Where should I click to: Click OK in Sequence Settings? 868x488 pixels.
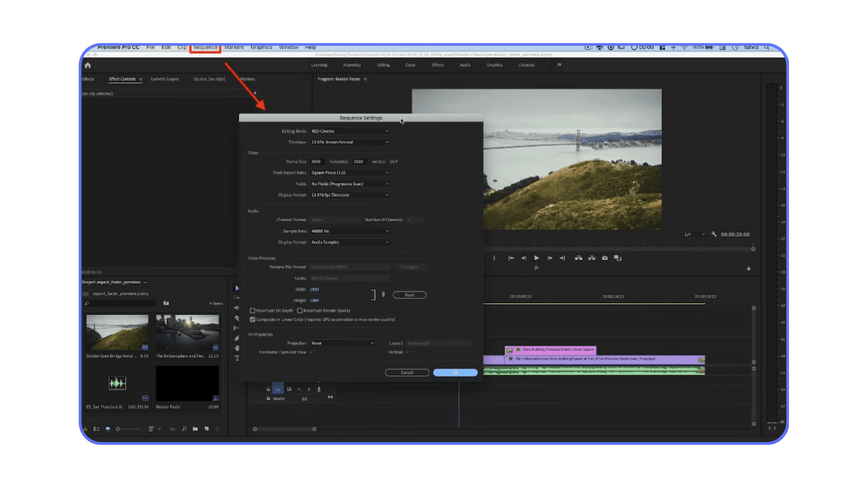coord(455,372)
